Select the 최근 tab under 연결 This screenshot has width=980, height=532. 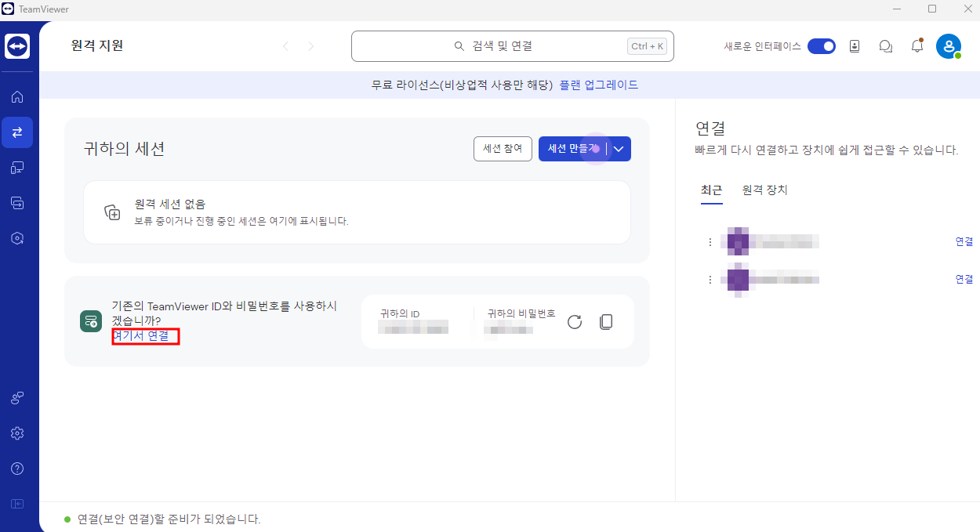point(711,190)
